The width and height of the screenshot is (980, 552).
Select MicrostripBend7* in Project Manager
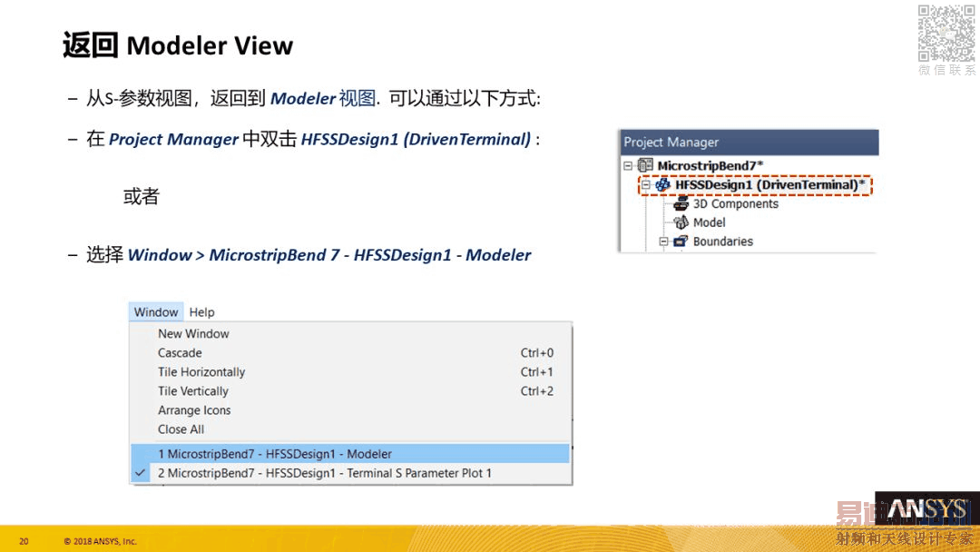pyautogui.click(x=710, y=165)
